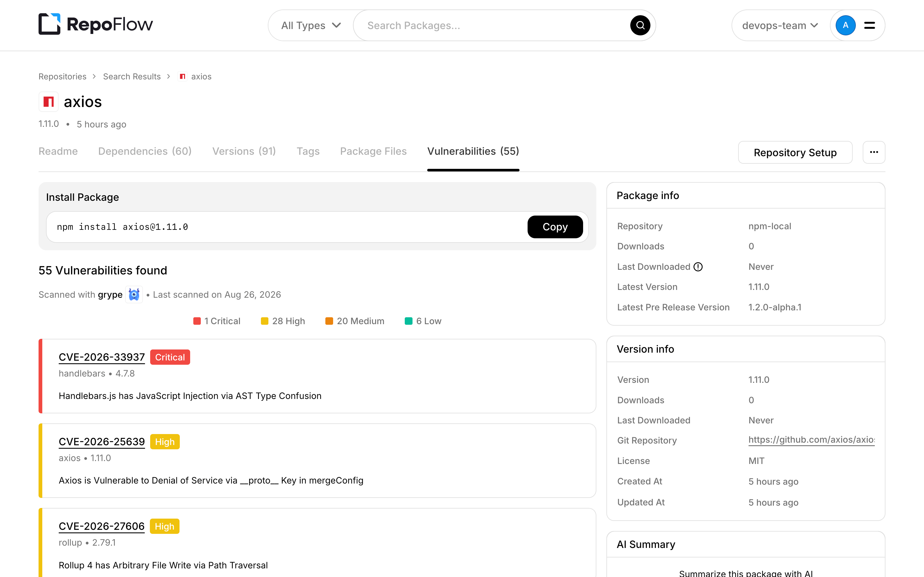This screenshot has width=924, height=577.
Task: Click the High badge on CVE-2026-25639
Action: point(165,442)
